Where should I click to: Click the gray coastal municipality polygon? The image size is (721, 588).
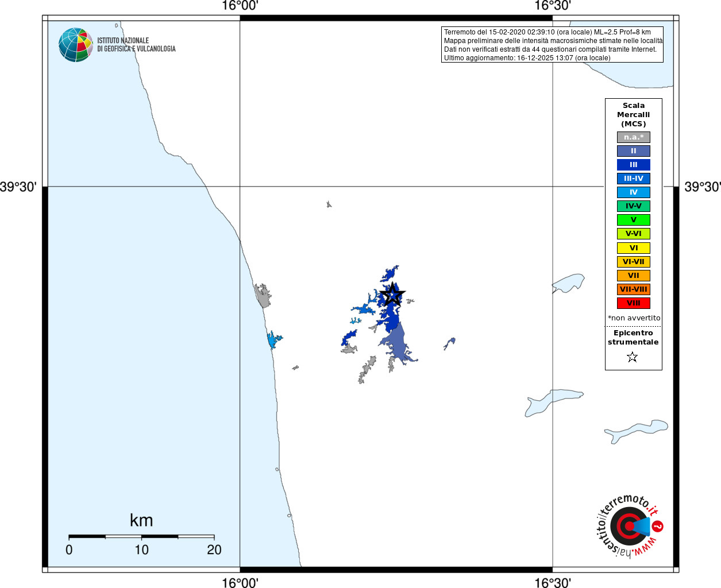[263, 295]
